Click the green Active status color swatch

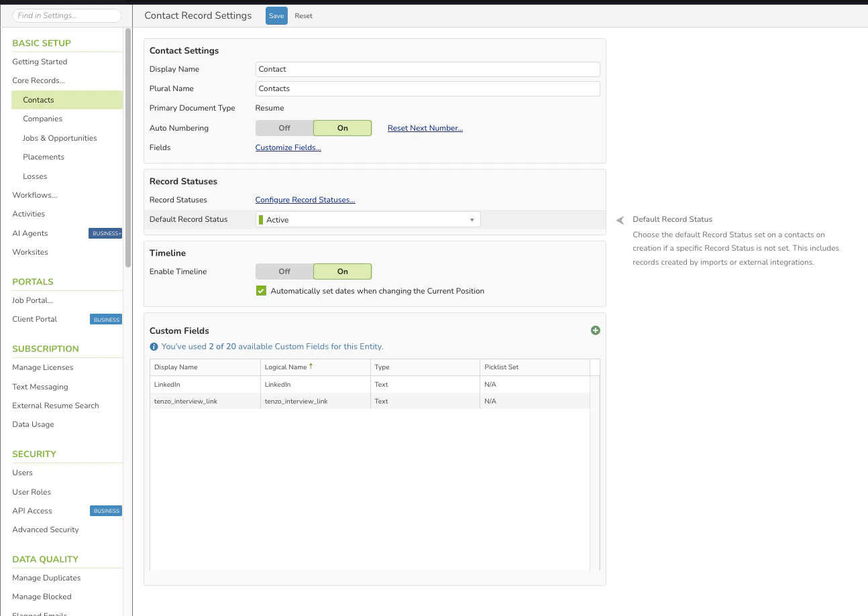coord(262,219)
